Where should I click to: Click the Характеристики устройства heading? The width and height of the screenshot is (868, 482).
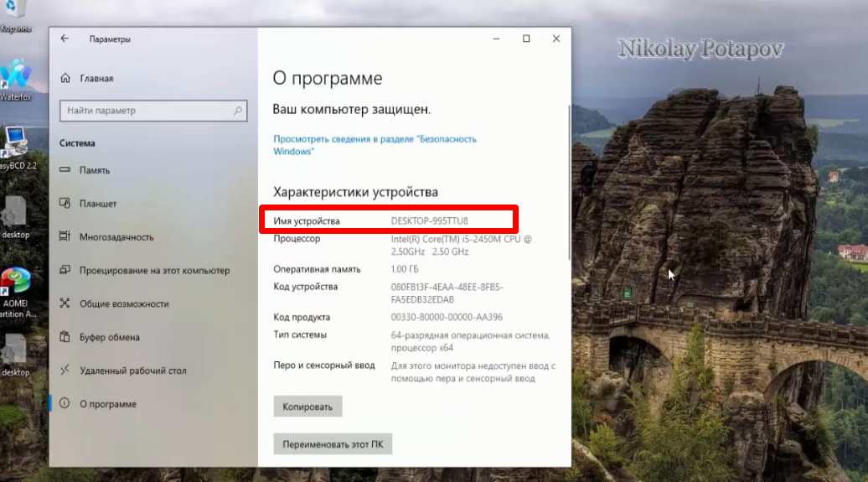point(355,192)
